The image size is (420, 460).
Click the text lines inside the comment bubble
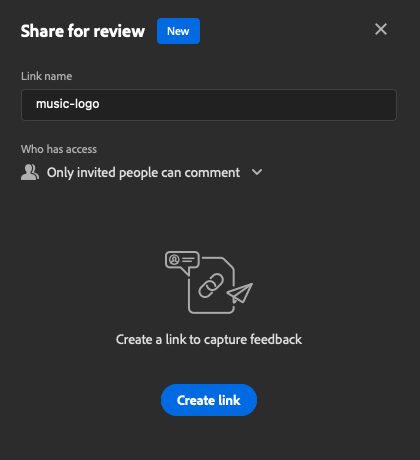188,259
